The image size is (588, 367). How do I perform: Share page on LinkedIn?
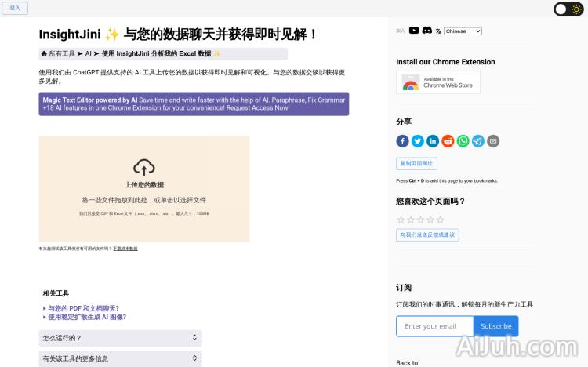pos(433,141)
